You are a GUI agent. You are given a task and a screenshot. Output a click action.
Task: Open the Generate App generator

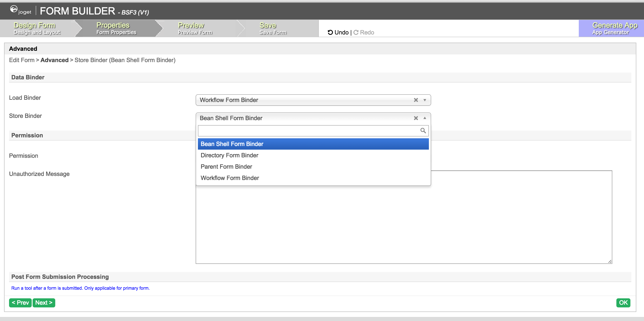[x=611, y=29]
